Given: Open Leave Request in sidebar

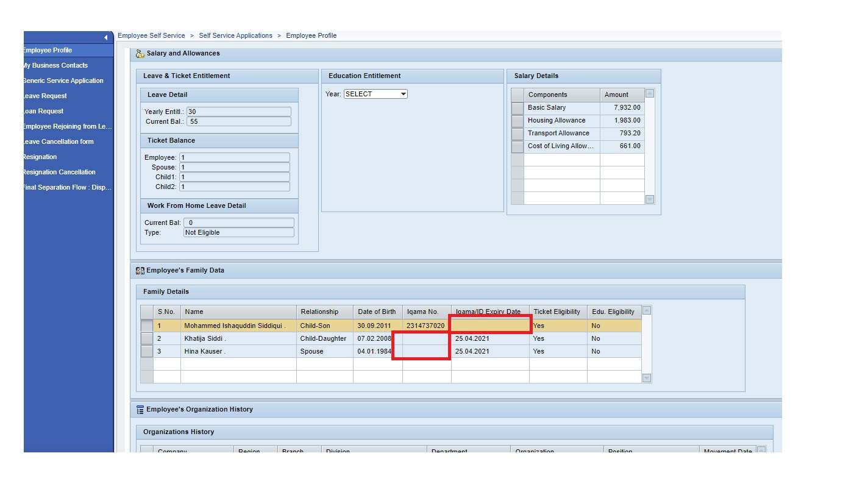Looking at the screenshot, I should [x=45, y=96].
